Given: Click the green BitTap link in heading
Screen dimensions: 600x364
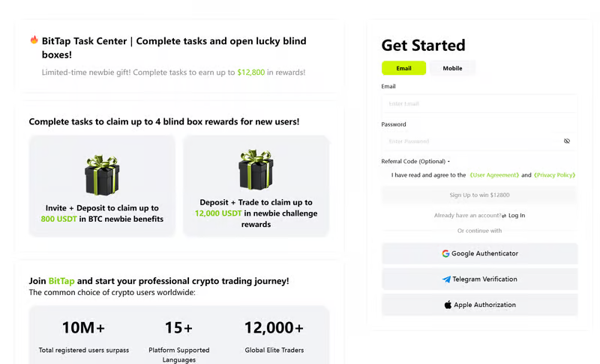Looking at the screenshot, I should coord(61,281).
